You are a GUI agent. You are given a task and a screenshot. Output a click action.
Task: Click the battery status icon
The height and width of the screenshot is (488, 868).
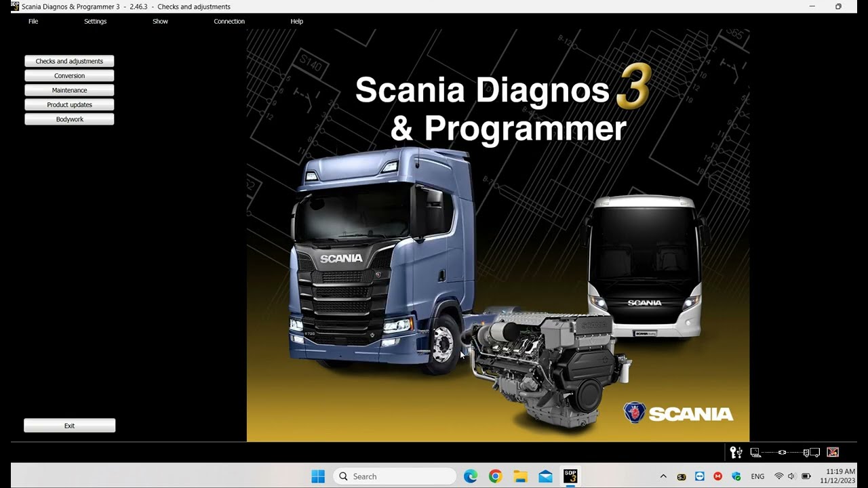coord(806,476)
